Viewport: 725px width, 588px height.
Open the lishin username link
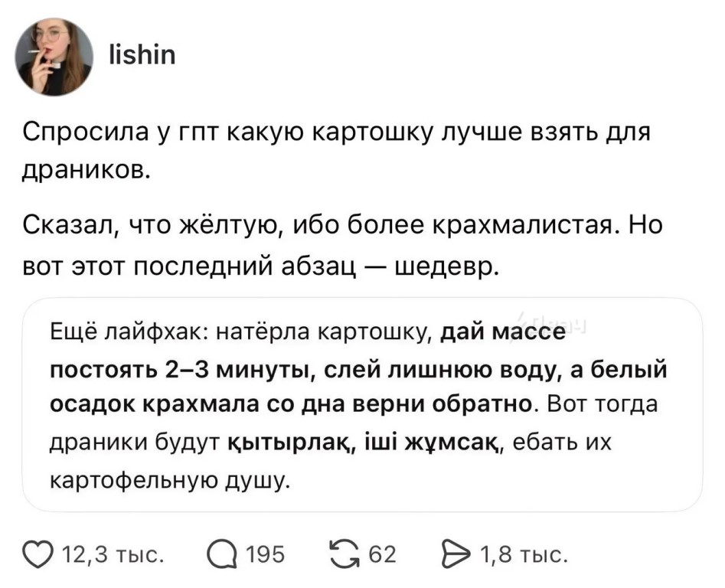(142, 55)
